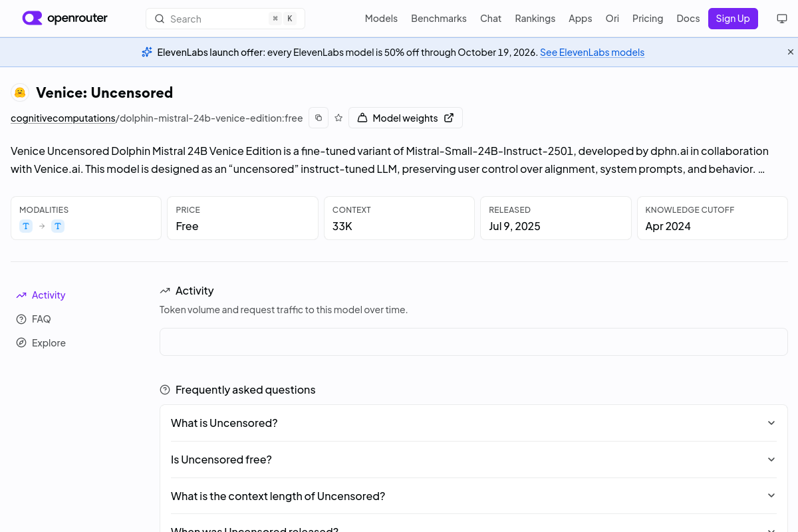Copy the model slug with the copy icon
This screenshot has width=798, height=532.
319,118
